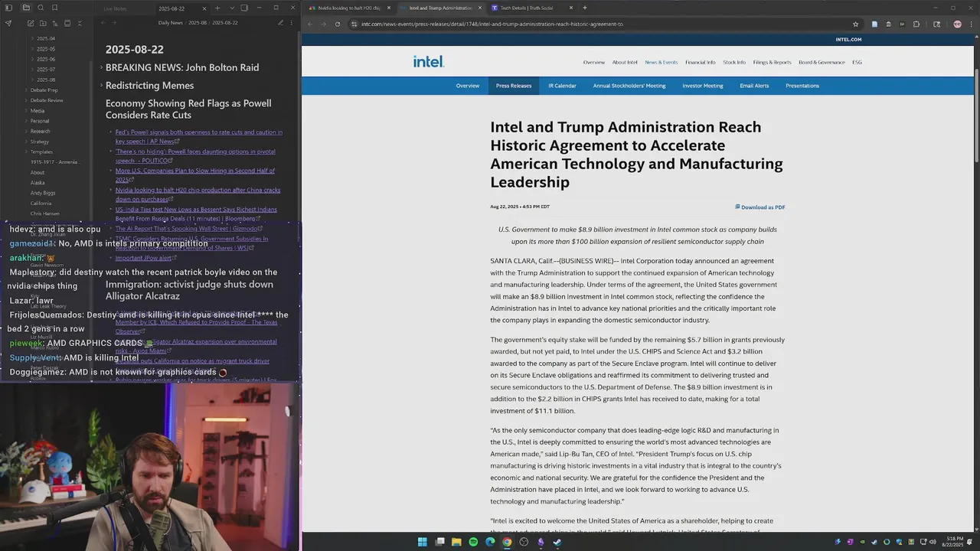The width and height of the screenshot is (980, 551).
Task: Open Steam from the taskbar
Action: (x=557, y=542)
